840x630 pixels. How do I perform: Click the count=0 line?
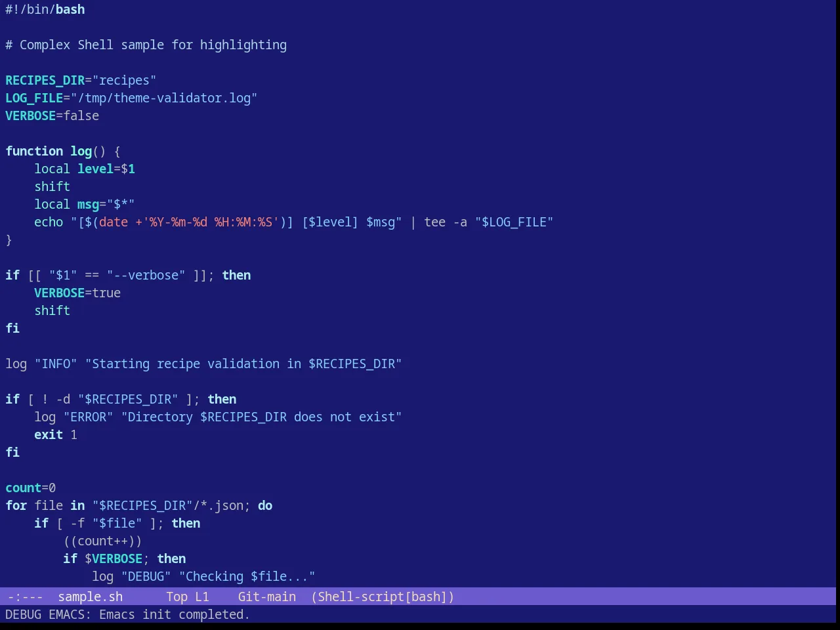tap(31, 488)
